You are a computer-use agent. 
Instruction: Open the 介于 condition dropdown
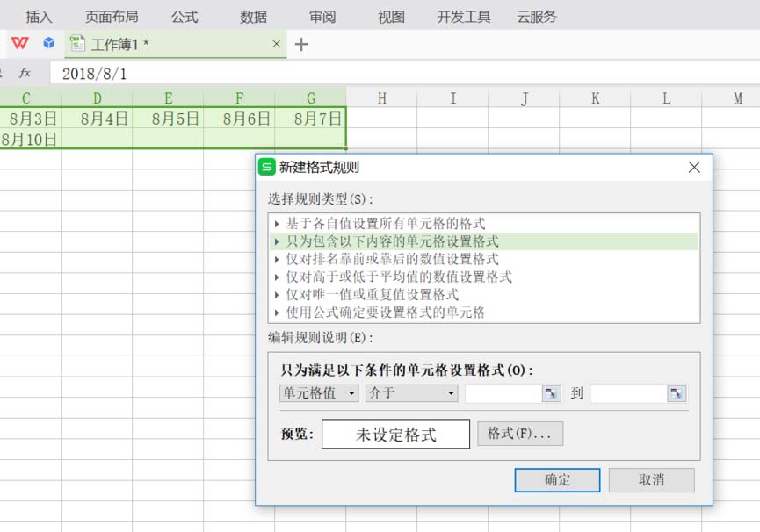coord(410,393)
